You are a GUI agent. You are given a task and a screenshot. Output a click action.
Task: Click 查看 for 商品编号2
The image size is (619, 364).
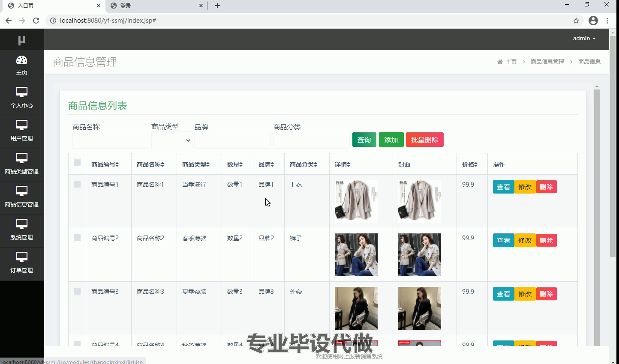503,240
